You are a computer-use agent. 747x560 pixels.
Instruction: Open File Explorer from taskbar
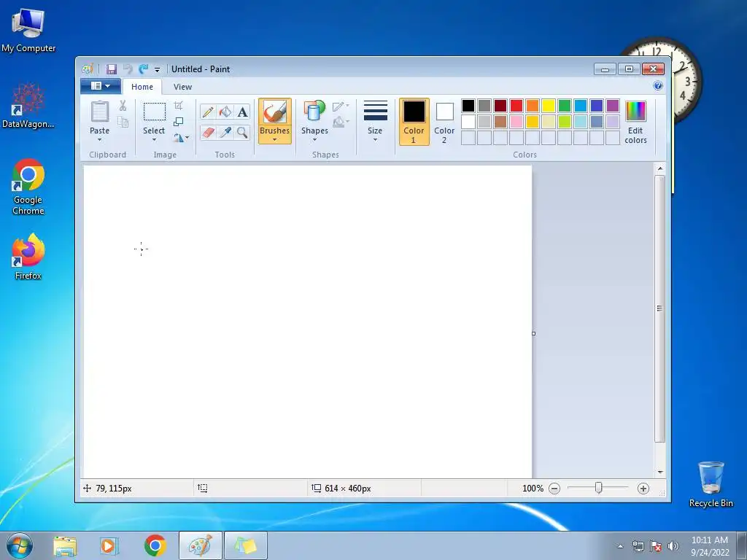click(x=65, y=546)
